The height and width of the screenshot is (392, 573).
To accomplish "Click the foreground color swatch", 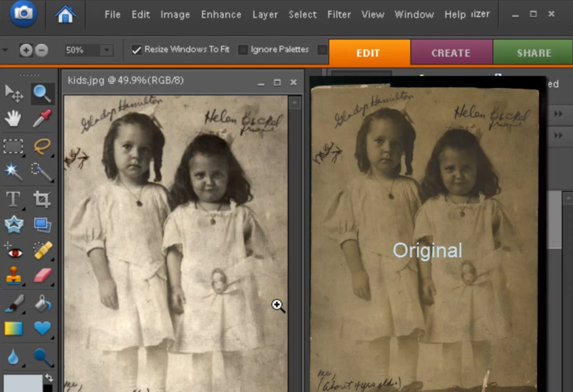I will pyautogui.click(x=23, y=383).
